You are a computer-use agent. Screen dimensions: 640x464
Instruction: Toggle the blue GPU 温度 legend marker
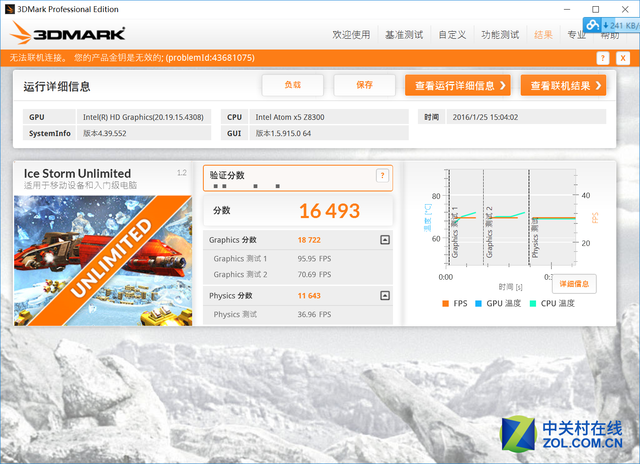[479, 303]
